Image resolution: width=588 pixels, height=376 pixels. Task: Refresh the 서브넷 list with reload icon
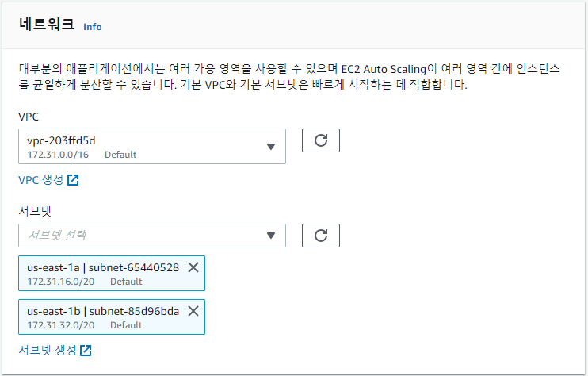321,236
